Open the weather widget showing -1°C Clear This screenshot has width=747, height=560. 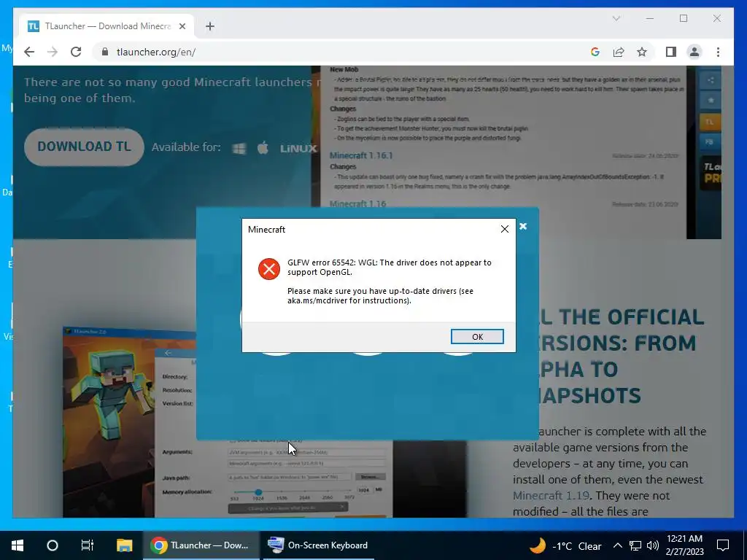pyautogui.click(x=565, y=545)
